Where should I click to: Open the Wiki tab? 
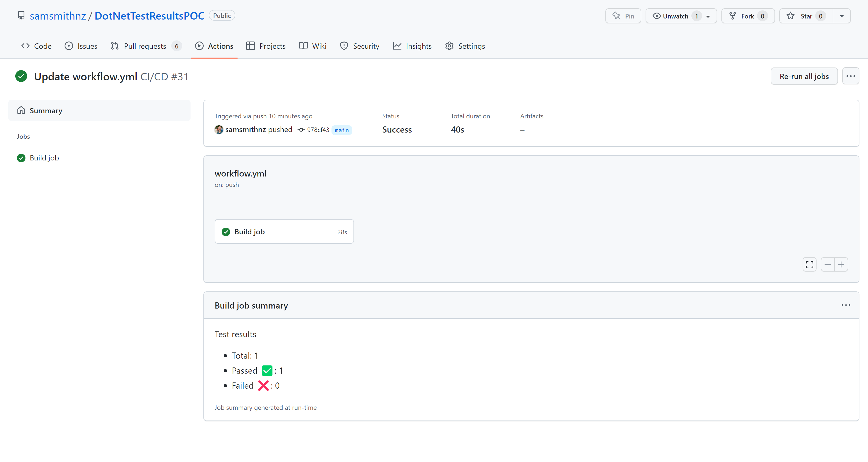(x=312, y=46)
